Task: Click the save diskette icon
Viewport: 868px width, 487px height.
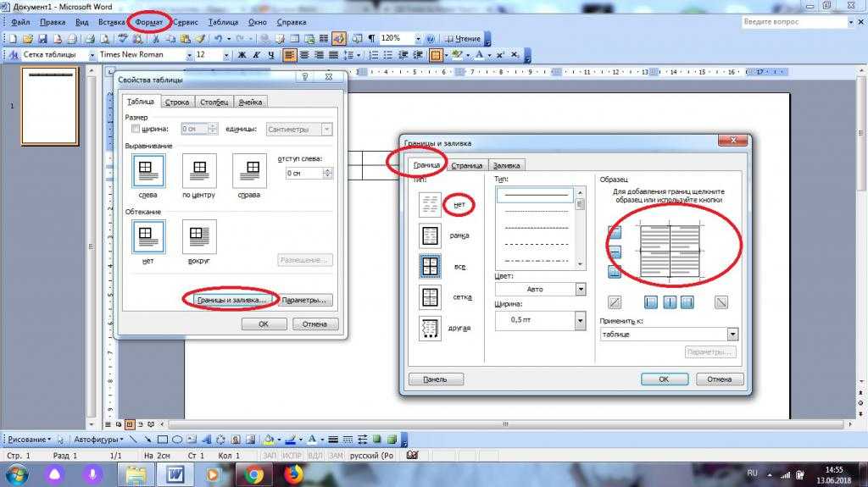Action: click(42, 39)
